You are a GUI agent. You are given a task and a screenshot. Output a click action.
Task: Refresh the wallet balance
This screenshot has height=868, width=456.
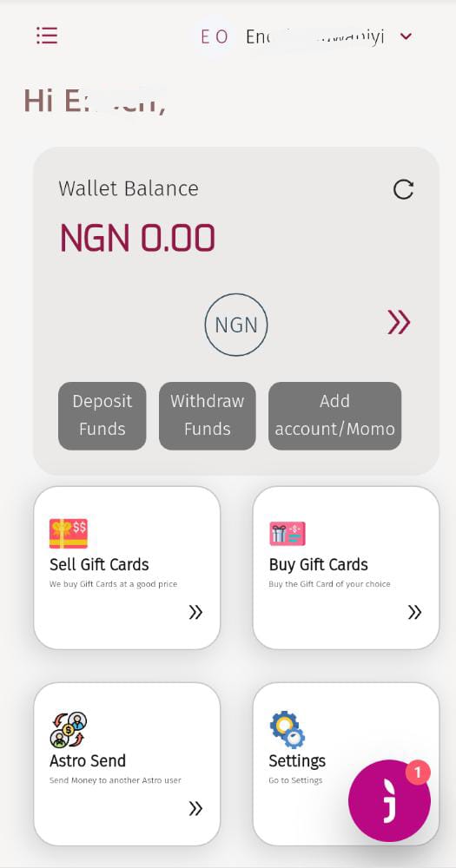tap(403, 189)
